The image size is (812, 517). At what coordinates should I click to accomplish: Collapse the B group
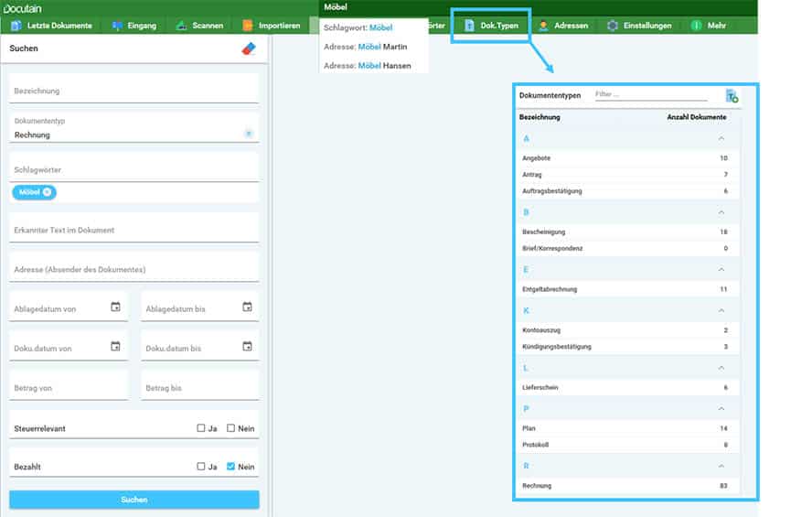721,212
